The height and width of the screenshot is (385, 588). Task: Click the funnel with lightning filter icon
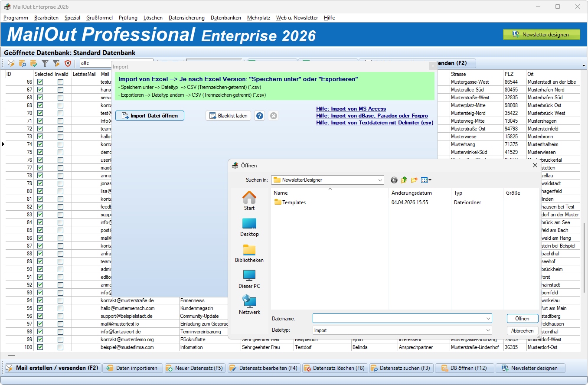[56, 63]
